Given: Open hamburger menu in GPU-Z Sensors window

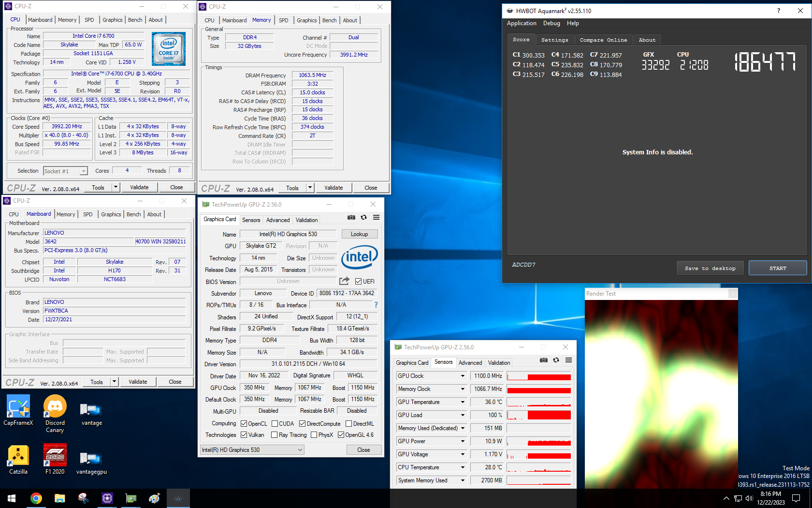Looking at the screenshot, I should [569, 360].
